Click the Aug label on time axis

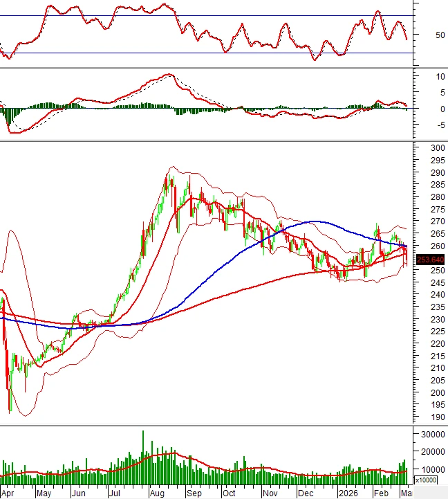click(x=158, y=493)
